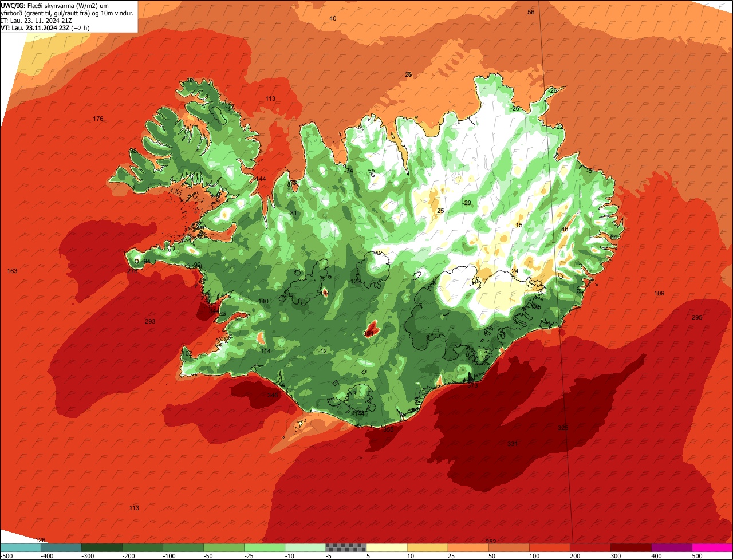Click the value 331 south of Iceland
Viewport: 733px width, 560px height.
tap(512, 444)
